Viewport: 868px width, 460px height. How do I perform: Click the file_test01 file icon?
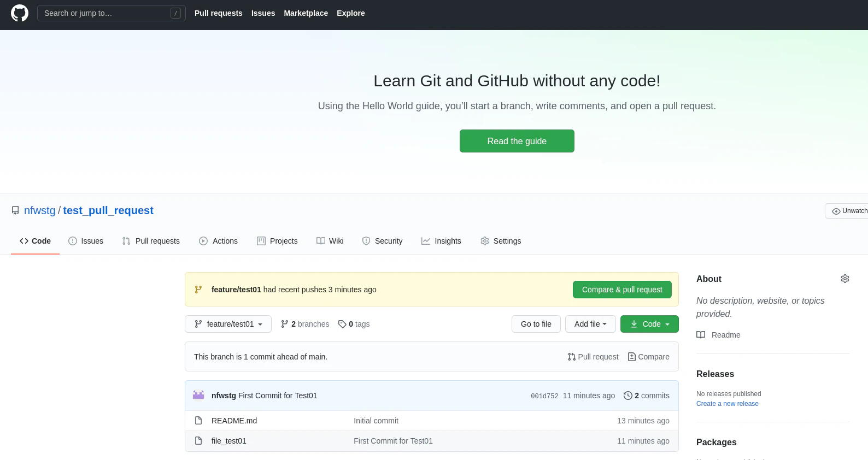pos(198,441)
